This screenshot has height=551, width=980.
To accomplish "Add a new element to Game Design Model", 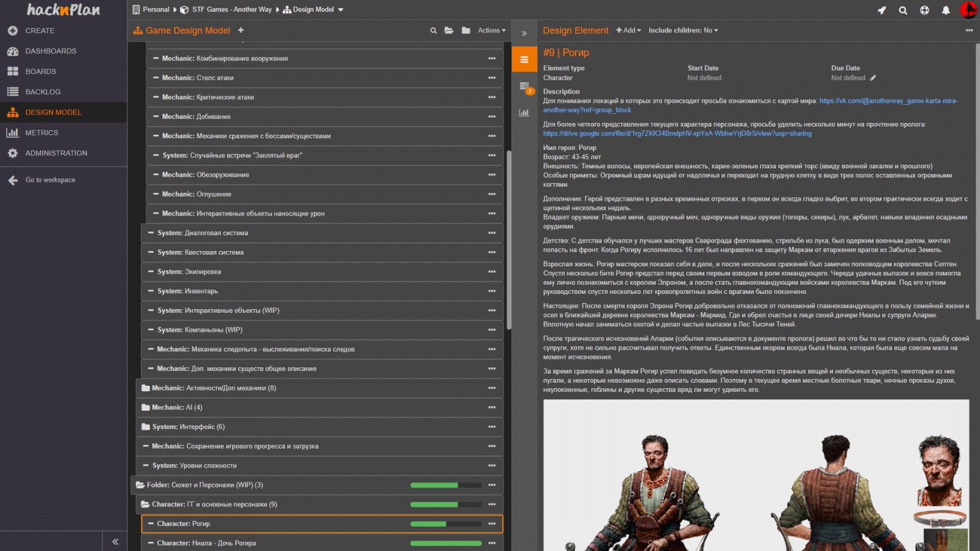I will (241, 30).
